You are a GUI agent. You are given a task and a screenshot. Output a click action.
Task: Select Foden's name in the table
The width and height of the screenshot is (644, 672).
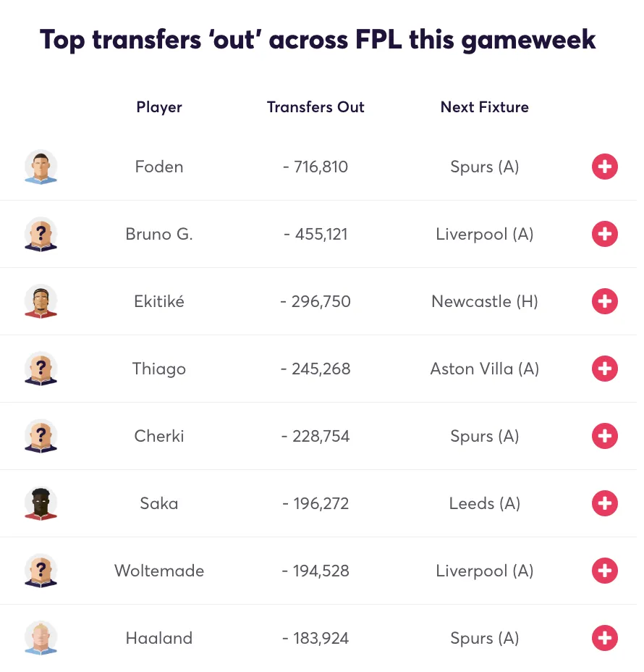tap(159, 167)
